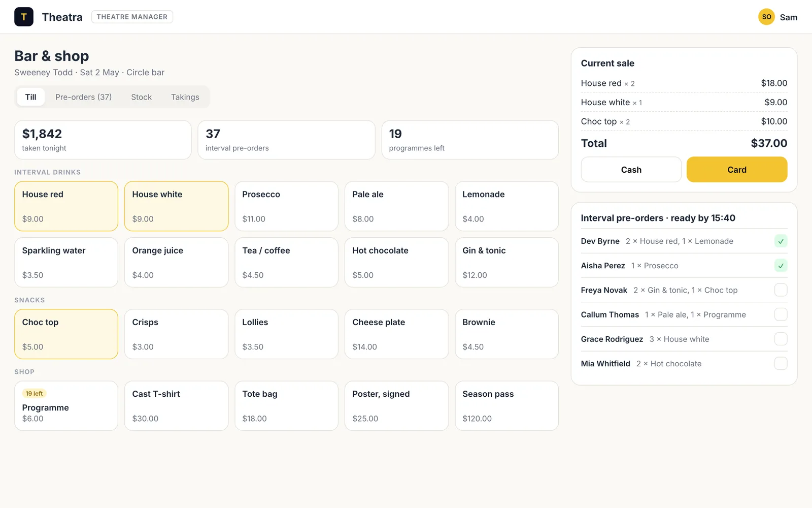Open the programmes left stat card

[470, 140]
